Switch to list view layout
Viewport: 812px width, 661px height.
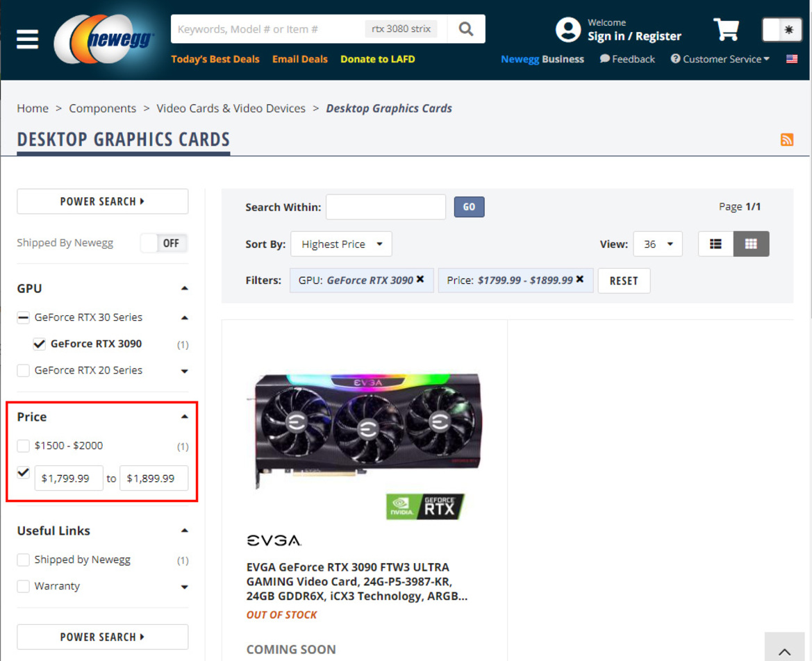pos(715,244)
